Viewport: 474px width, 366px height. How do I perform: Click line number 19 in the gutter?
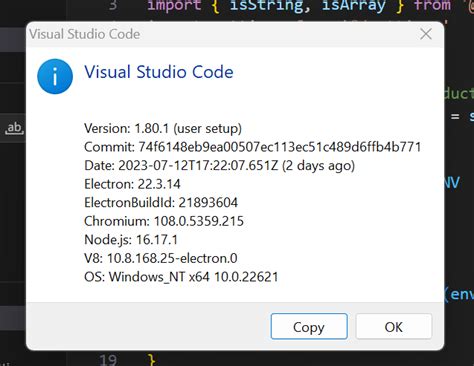[x=108, y=360]
